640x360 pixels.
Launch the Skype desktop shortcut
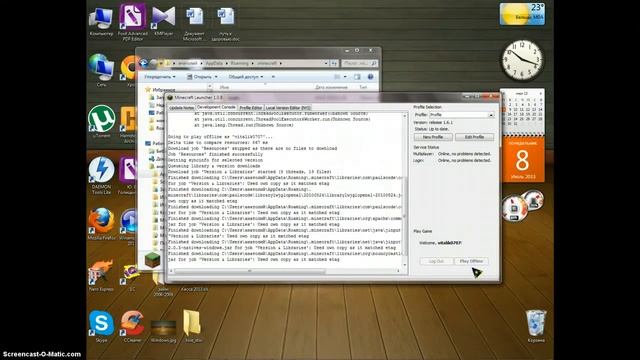(x=101, y=326)
